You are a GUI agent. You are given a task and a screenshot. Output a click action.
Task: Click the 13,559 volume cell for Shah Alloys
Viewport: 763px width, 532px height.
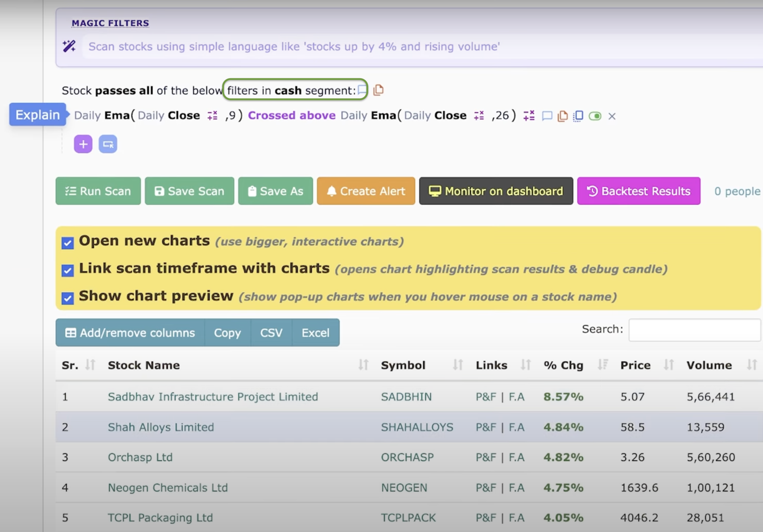pyautogui.click(x=706, y=427)
